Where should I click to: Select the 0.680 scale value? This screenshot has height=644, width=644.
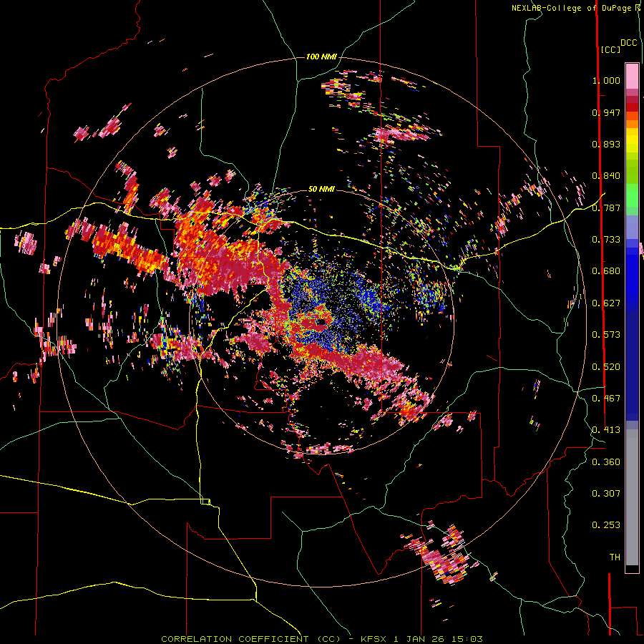[x=606, y=271]
